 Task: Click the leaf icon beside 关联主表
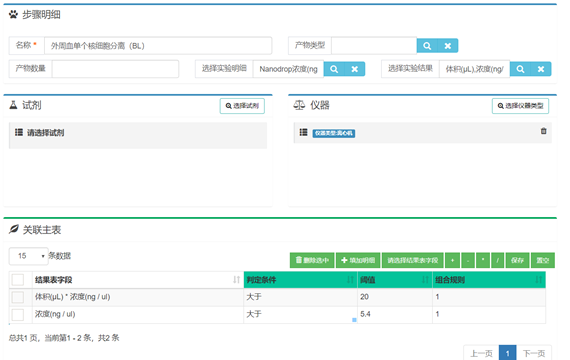(14, 229)
